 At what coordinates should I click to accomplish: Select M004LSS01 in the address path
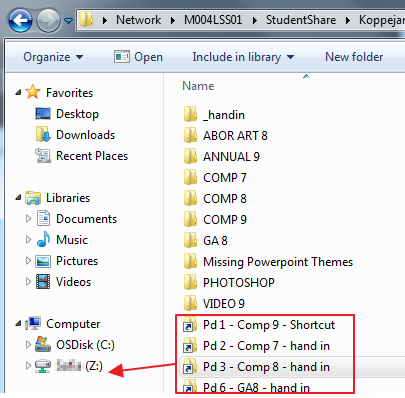click(x=213, y=20)
